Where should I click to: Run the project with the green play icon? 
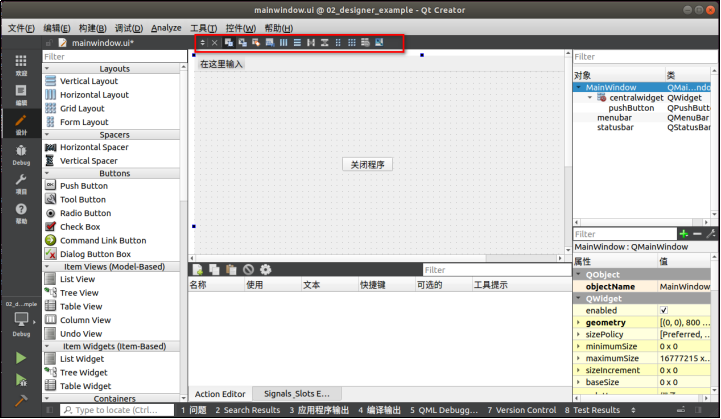21,358
